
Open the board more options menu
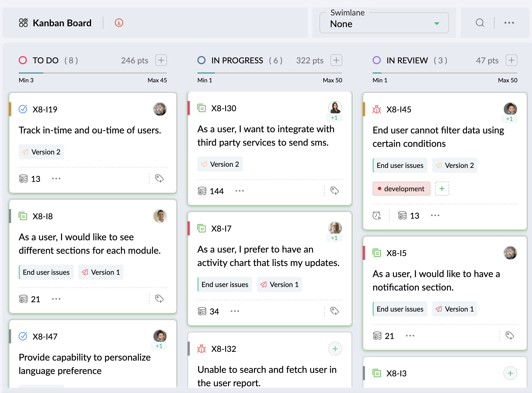point(509,23)
